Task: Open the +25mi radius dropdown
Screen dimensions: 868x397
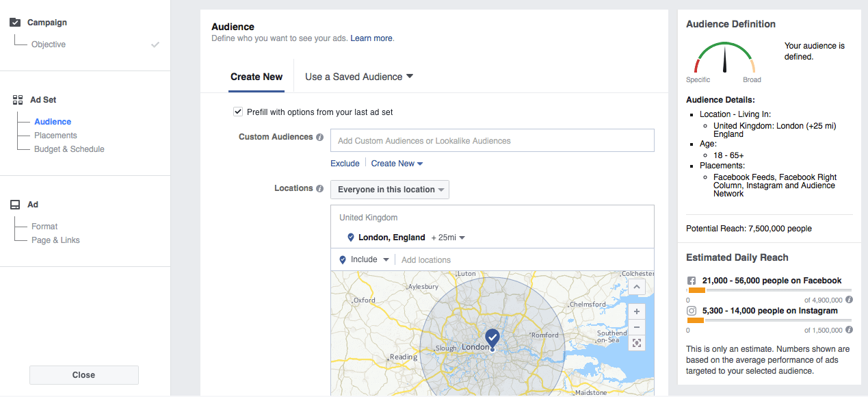Action: [448, 238]
